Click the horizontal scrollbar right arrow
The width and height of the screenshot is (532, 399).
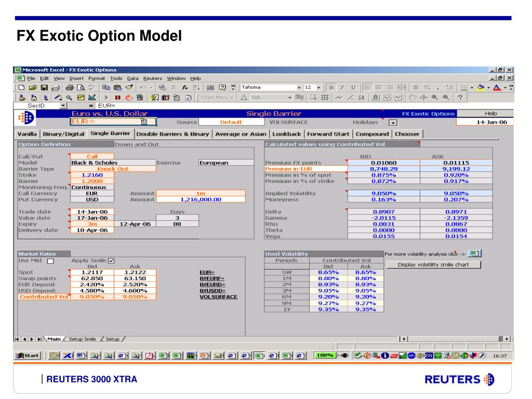[507, 339]
